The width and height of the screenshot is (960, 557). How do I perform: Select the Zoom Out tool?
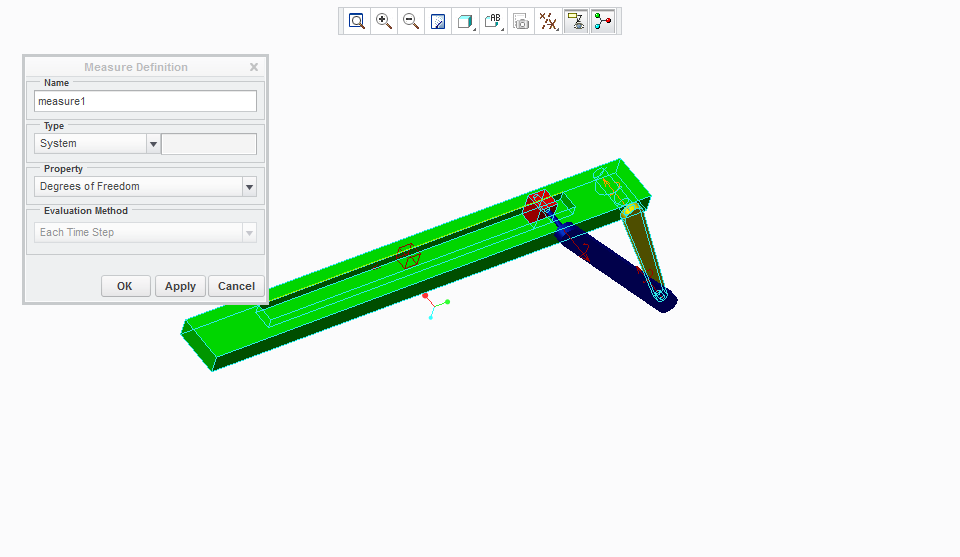coord(411,21)
